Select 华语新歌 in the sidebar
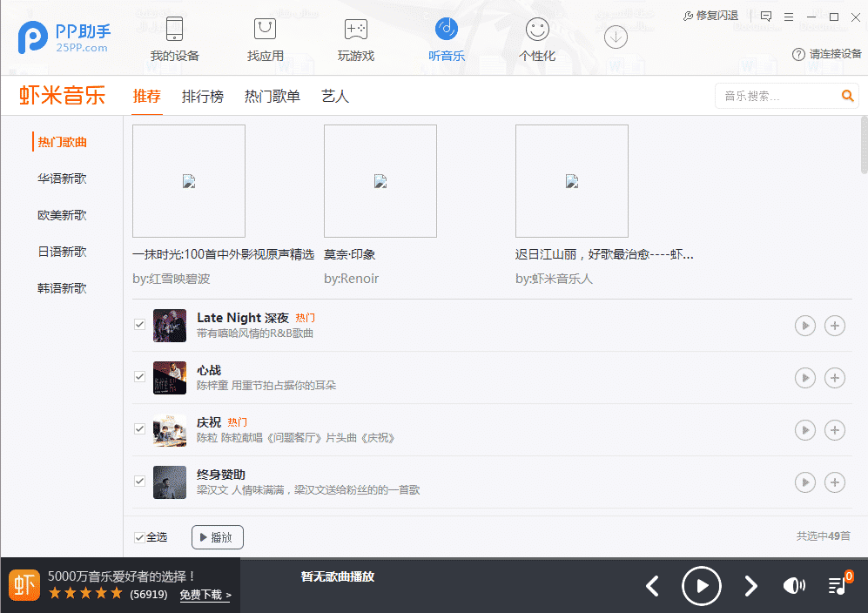The width and height of the screenshot is (868, 613). (62, 179)
